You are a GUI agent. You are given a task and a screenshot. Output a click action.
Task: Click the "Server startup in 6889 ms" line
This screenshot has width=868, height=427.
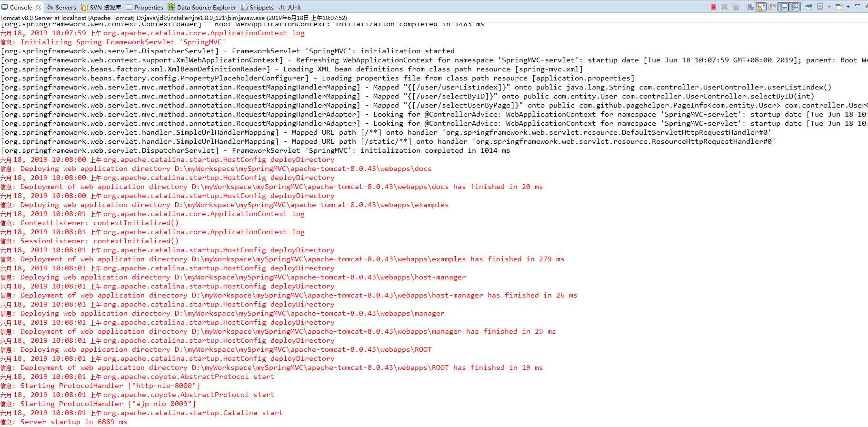(x=64, y=422)
